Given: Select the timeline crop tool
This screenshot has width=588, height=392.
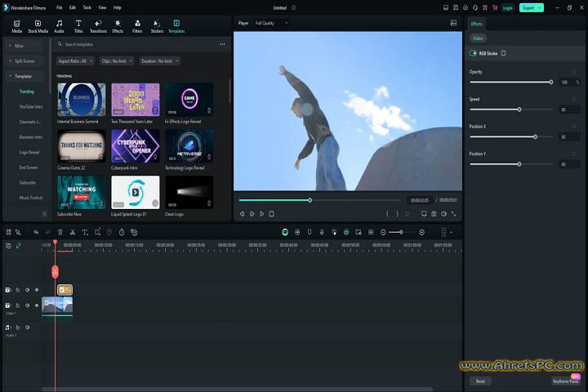Looking at the screenshot, I should [x=97, y=232].
